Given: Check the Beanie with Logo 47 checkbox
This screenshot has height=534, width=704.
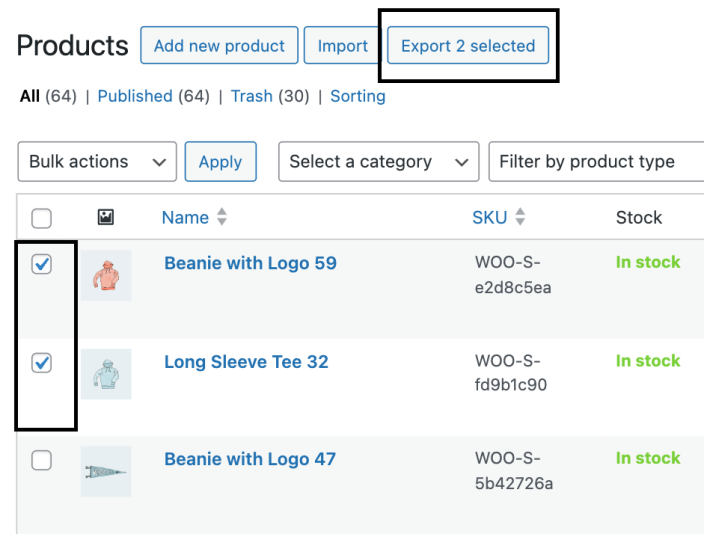Looking at the screenshot, I should 42,460.
